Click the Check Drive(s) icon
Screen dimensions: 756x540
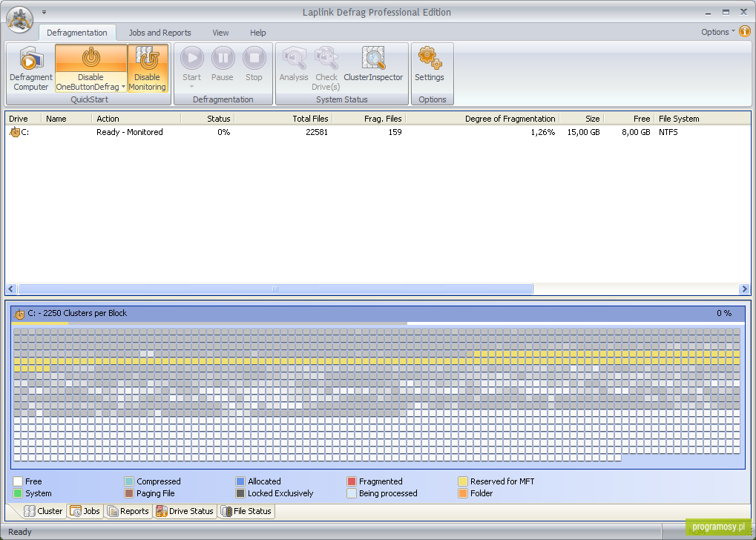(x=326, y=59)
